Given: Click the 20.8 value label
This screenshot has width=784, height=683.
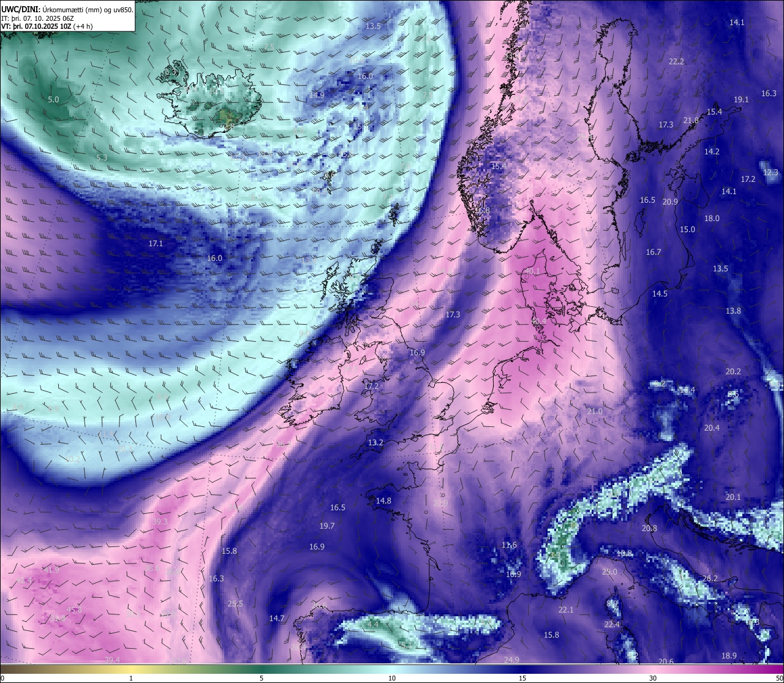Looking at the screenshot, I should point(649,528).
